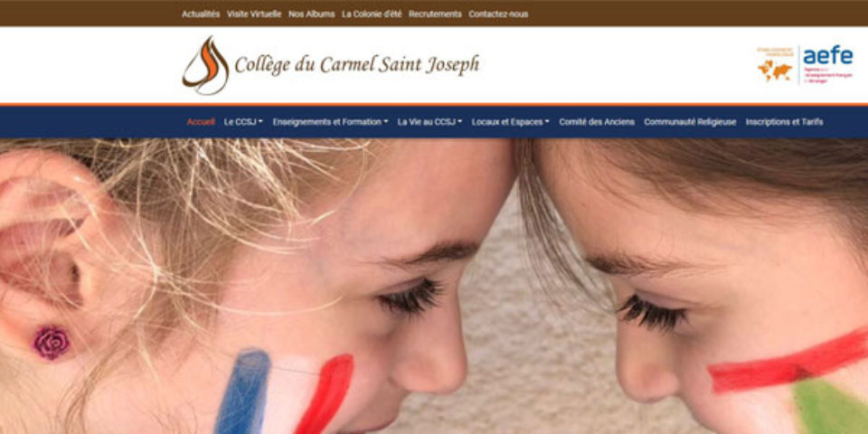The image size is (868, 434).
Task: Click the Recrutements link
Action: point(435,14)
